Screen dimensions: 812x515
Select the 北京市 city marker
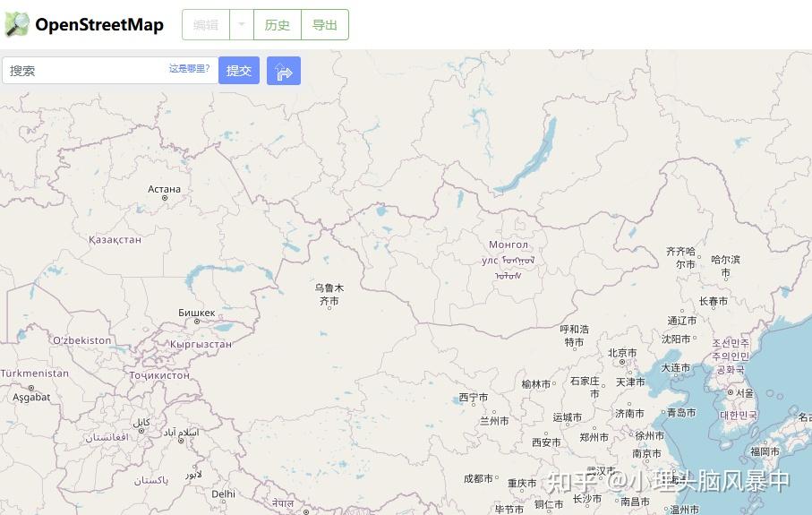click(x=622, y=362)
